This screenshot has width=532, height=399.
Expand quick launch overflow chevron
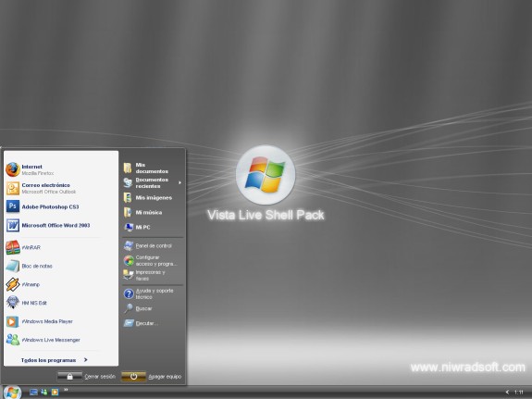66,390
